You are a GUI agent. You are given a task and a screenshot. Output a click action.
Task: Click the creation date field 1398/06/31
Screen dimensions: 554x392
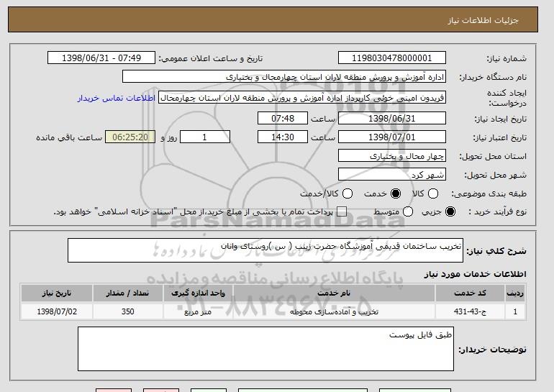click(x=392, y=118)
